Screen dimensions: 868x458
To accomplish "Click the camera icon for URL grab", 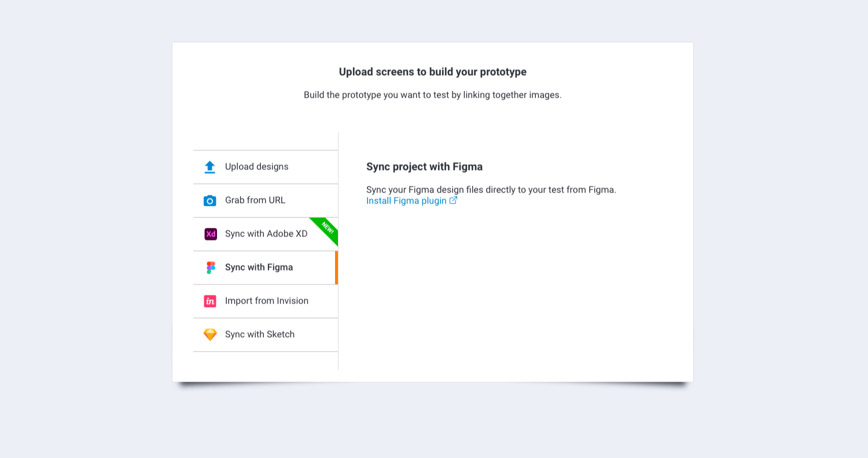I will click(x=209, y=201).
